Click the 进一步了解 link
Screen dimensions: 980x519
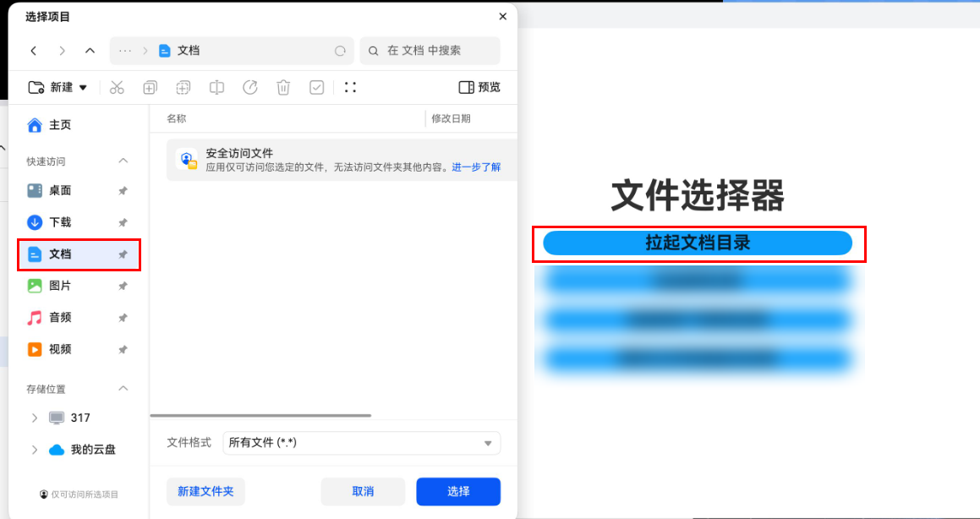(476, 167)
